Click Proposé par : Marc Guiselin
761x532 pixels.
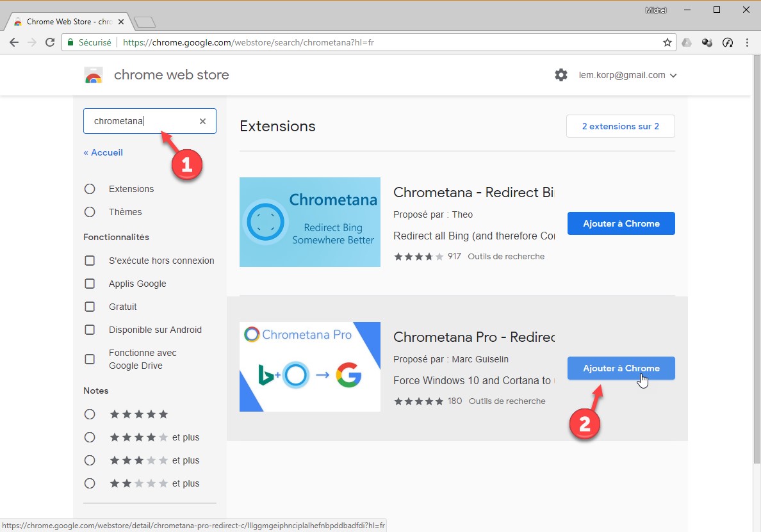tap(451, 359)
